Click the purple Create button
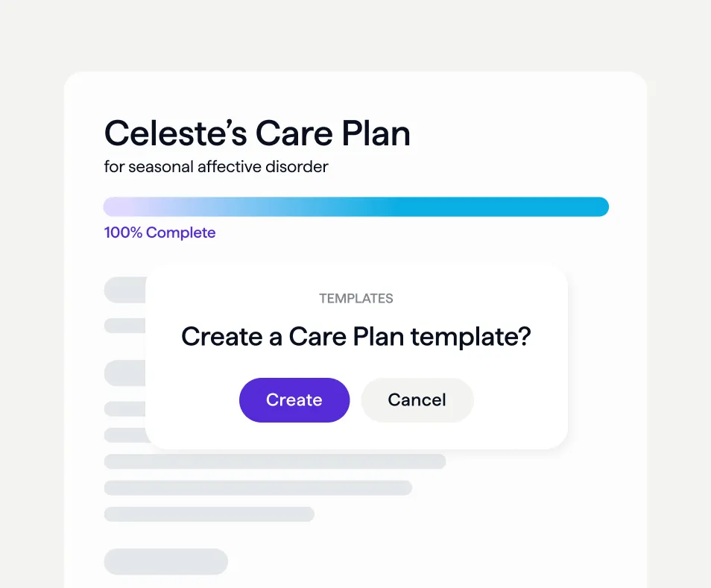Screen dimensions: 711x588 coord(294,400)
